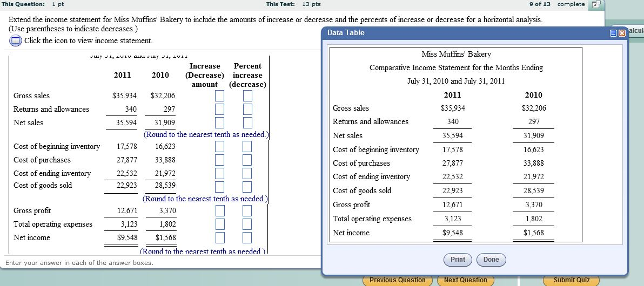Viewport: 644px width, 286px height.
Task: Click Returns and allowances percent box
Action: pyautogui.click(x=247, y=109)
